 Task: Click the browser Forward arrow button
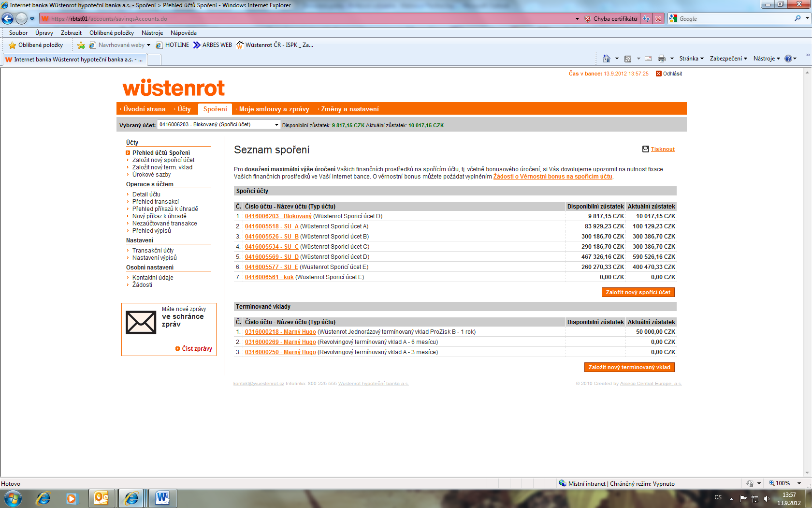21,19
